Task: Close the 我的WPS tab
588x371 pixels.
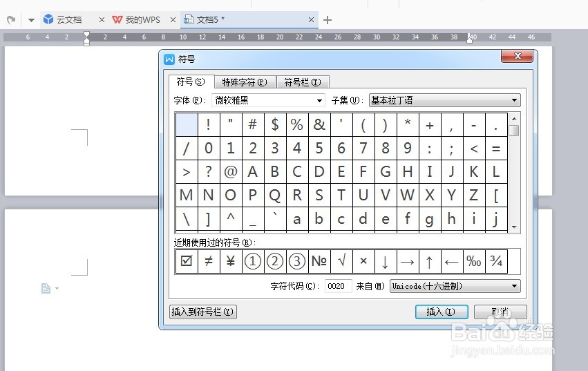Action: point(173,20)
